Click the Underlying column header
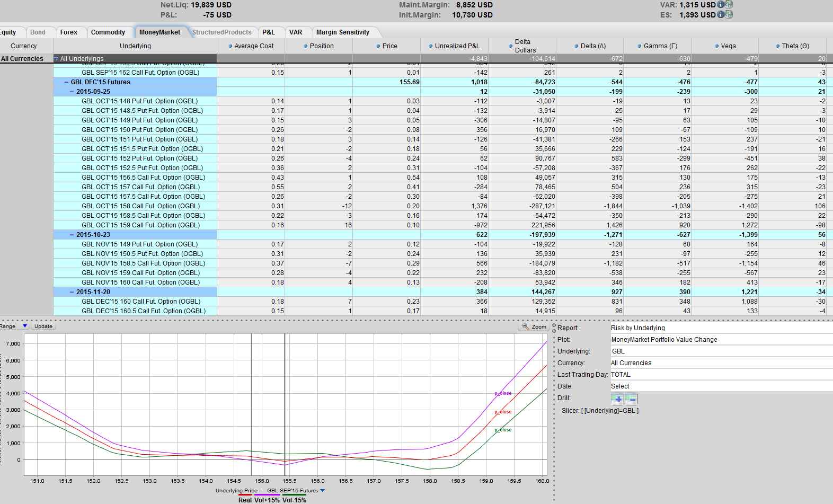 [135, 46]
